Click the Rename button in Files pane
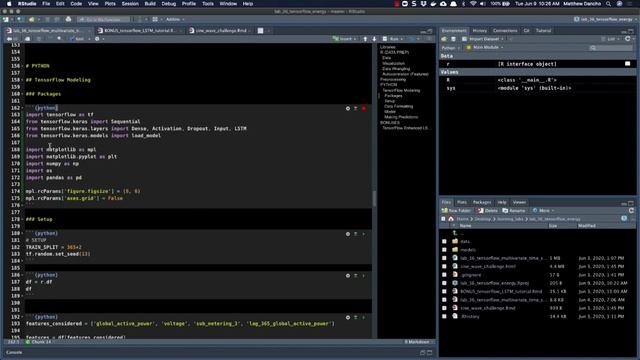640x360 pixels. click(514, 211)
